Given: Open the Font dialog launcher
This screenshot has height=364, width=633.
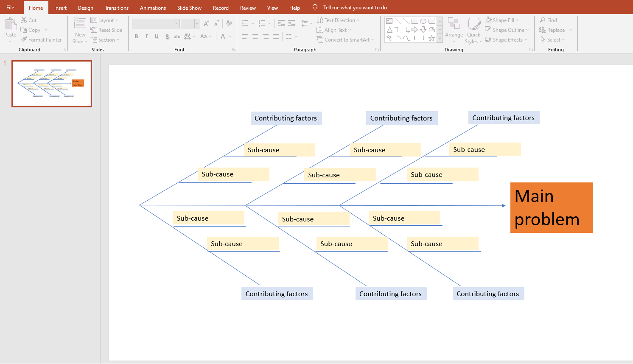Looking at the screenshot, I should coord(234,50).
